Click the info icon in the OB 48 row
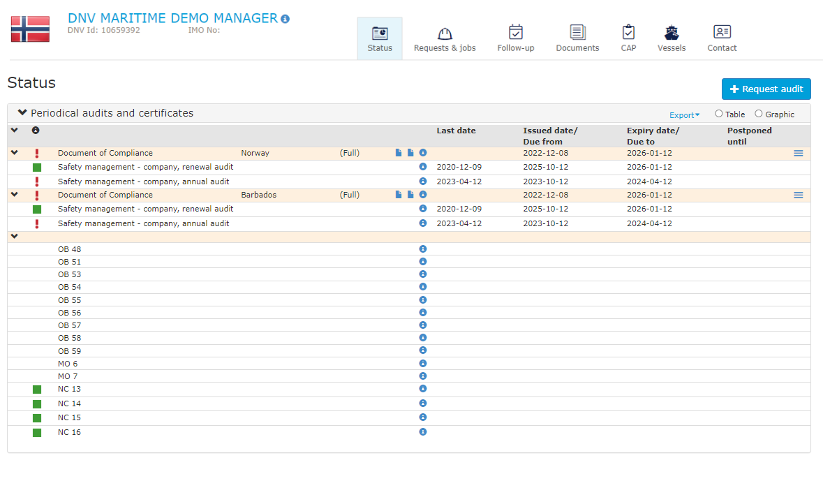This screenshot has width=823, height=504. tap(422, 249)
